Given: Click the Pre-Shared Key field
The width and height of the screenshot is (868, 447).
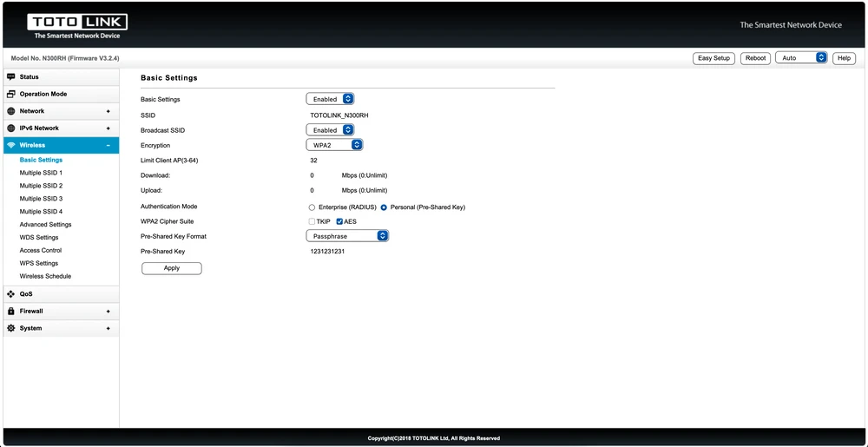Looking at the screenshot, I should [328, 252].
